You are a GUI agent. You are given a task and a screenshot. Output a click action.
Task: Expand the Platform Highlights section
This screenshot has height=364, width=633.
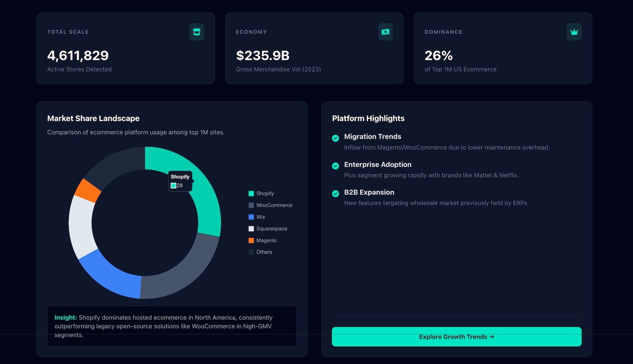tap(368, 118)
